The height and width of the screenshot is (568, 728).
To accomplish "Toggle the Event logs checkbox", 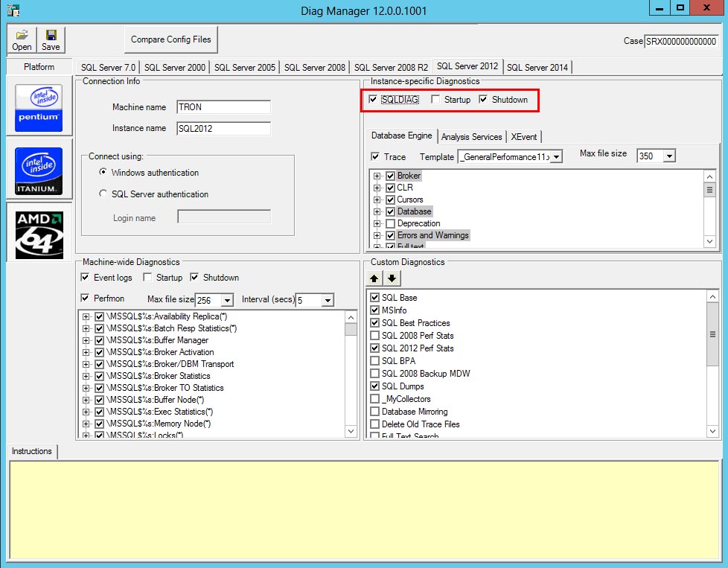I will 85,277.
